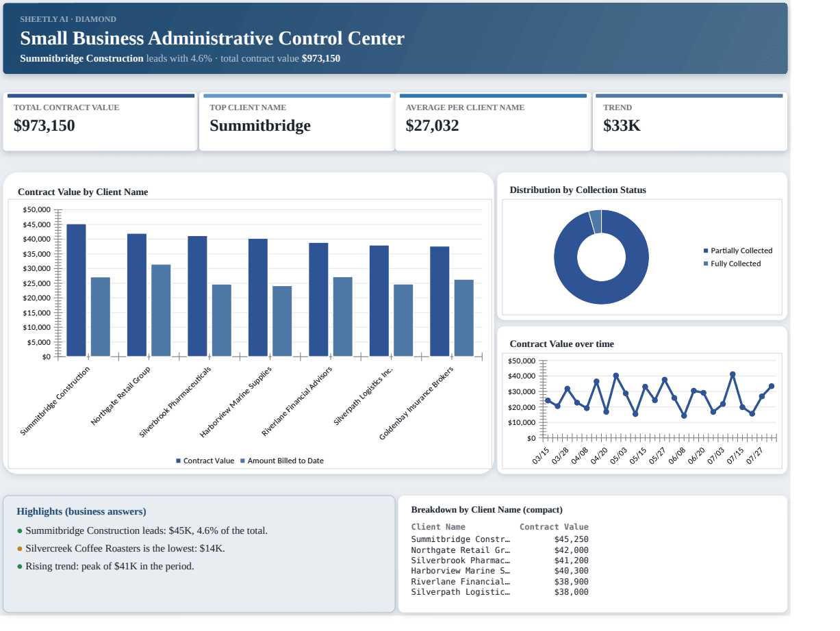
Task: Click the Sheetly AI · Diamond header label
Action: 68,19
